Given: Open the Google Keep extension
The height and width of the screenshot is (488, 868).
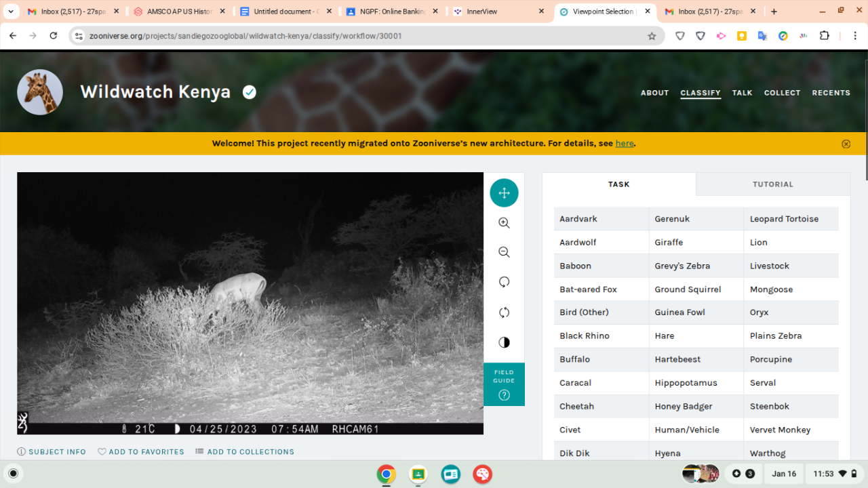Looking at the screenshot, I should pos(742,36).
